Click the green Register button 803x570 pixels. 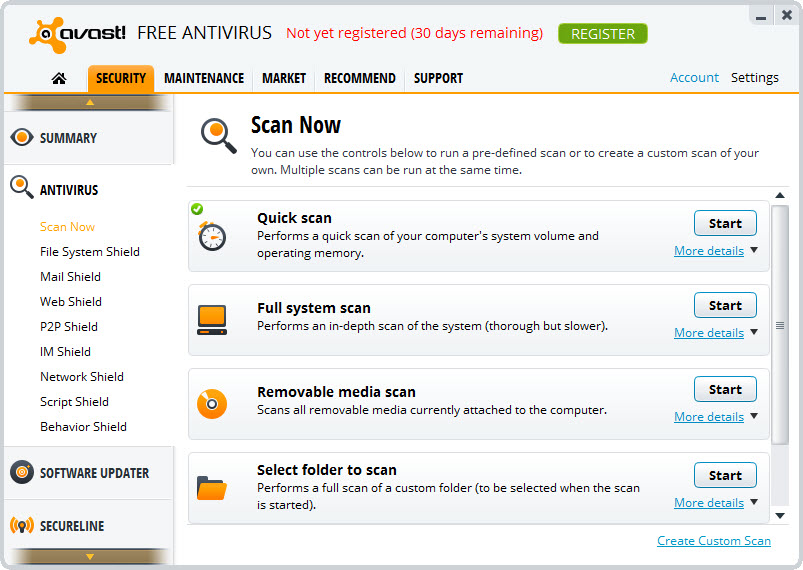coord(603,34)
